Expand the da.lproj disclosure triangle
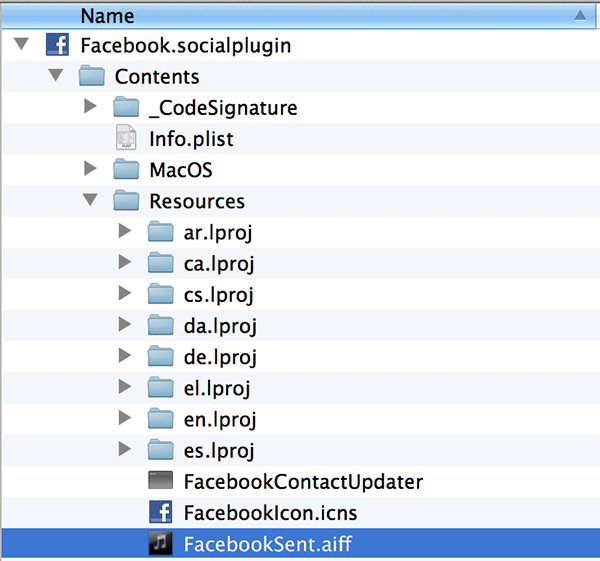The width and height of the screenshot is (600, 561). point(125,324)
